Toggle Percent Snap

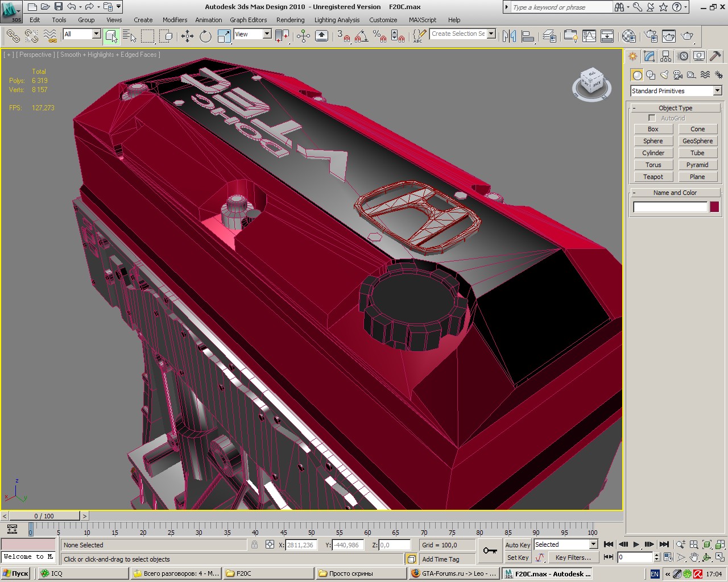tap(379, 36)
